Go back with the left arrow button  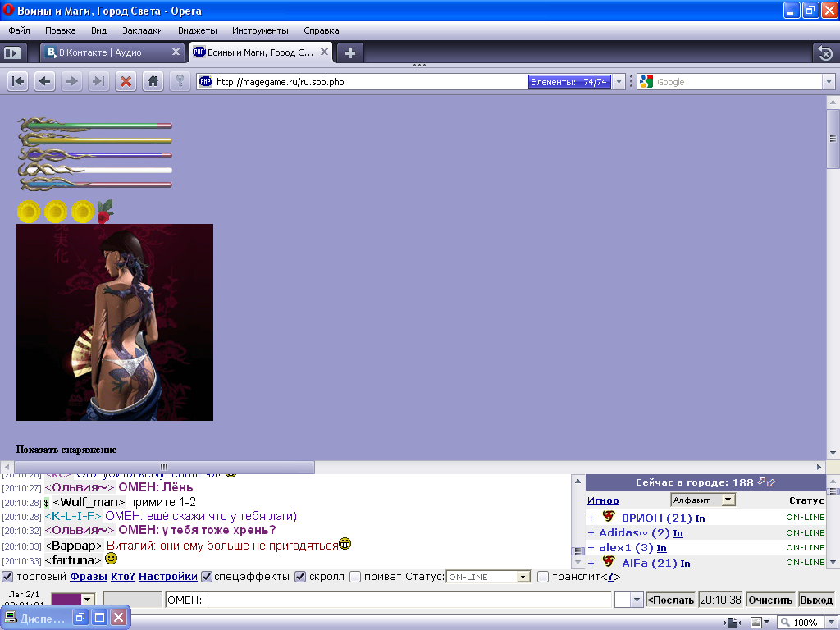[44, 81]
